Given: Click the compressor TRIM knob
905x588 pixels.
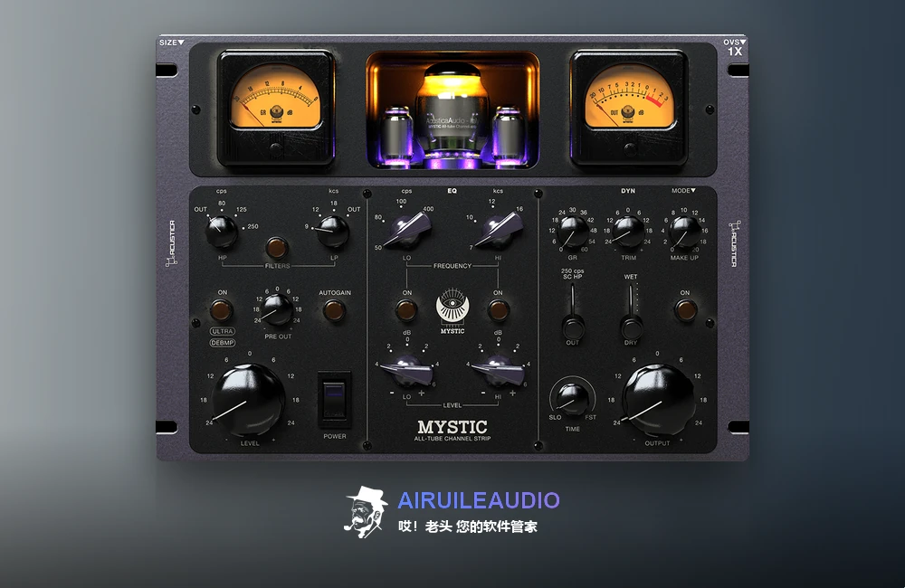Looking at the screenshot, I should [x=629, y=232].
